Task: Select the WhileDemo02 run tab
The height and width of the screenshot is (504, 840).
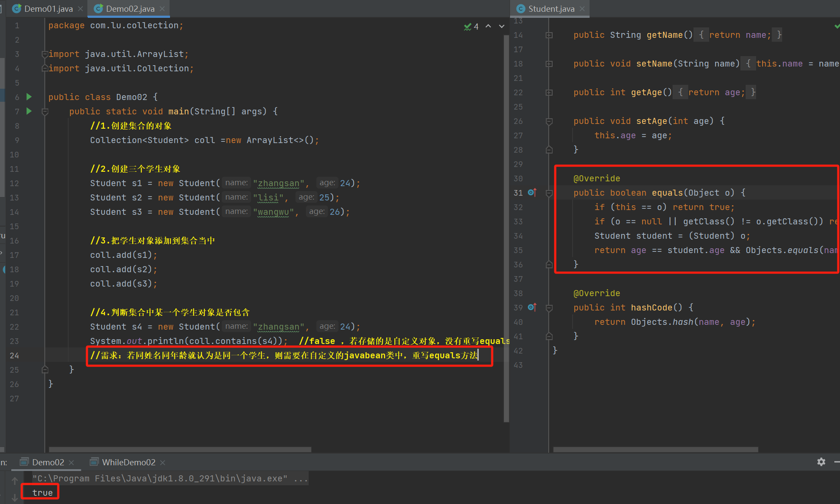Action: point(128,462)
